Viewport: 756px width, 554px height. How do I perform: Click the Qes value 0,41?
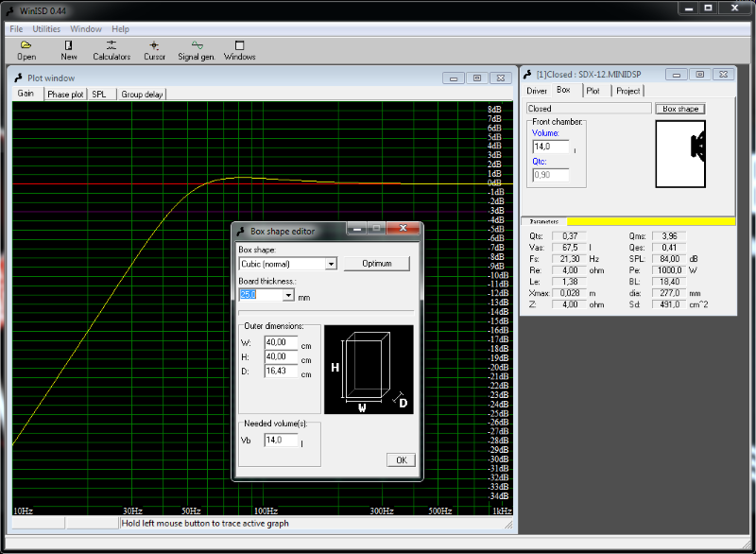click(x=669, y=248)
